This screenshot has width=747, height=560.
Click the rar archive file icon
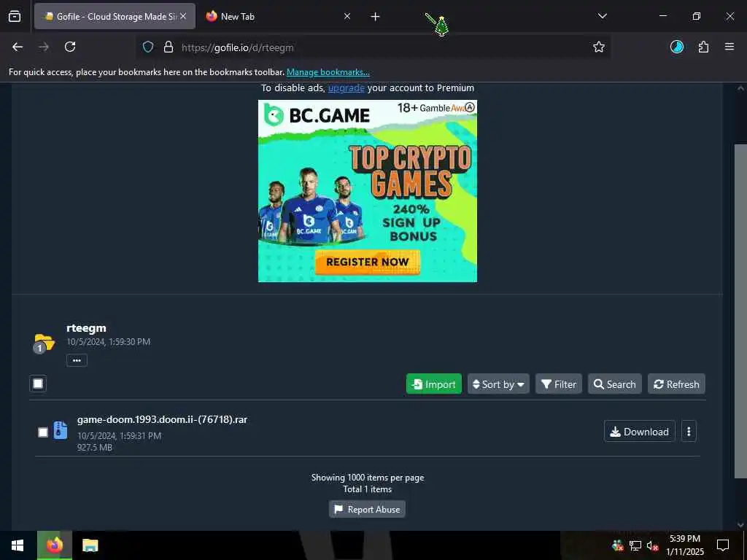tap(60, 430)
